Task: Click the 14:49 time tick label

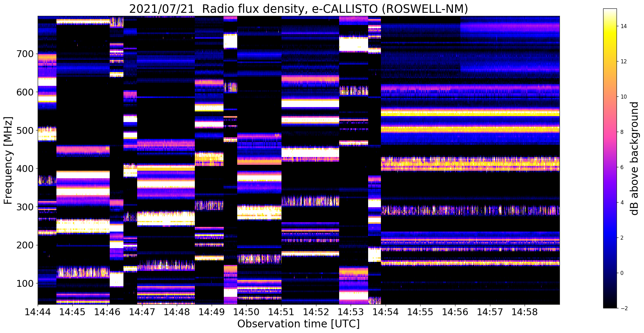Action: click(x=212, y=312)
